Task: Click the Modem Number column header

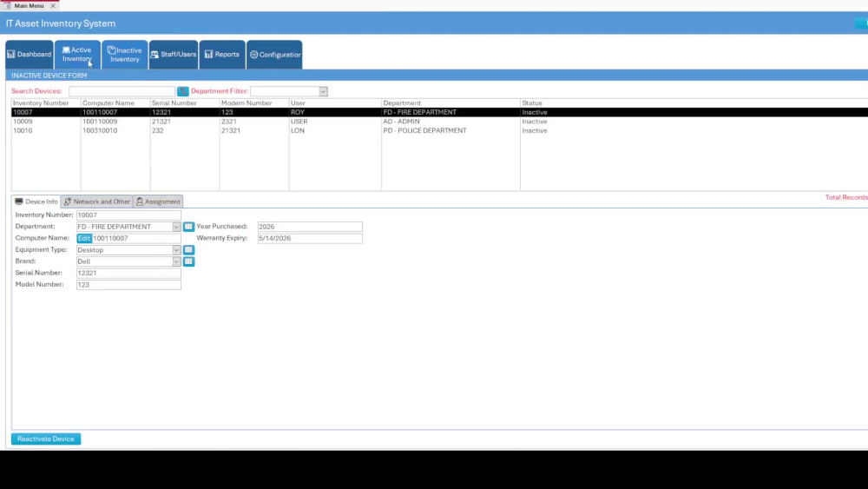Action: click(247, 103)
